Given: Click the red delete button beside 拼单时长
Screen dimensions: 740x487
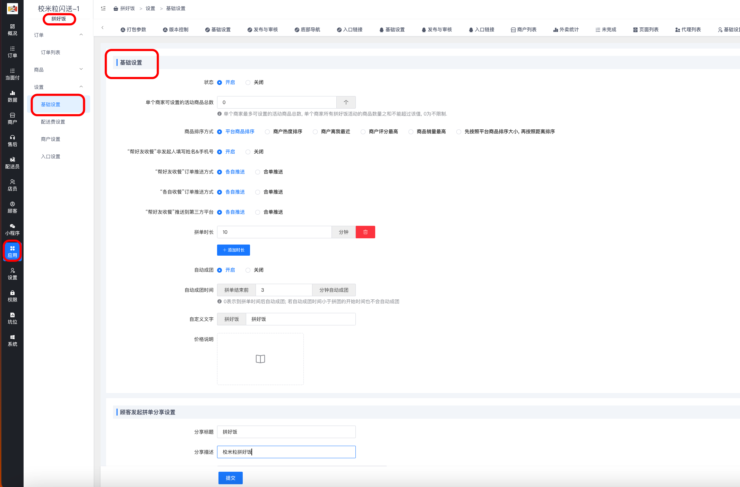Looking at the screenshot, I should click(366, 231).
